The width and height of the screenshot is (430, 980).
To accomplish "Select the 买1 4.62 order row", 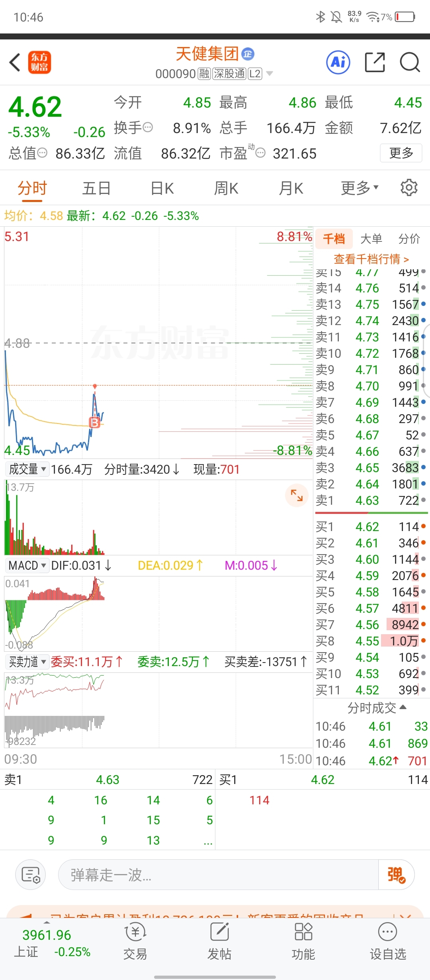I will coord(371,527).
